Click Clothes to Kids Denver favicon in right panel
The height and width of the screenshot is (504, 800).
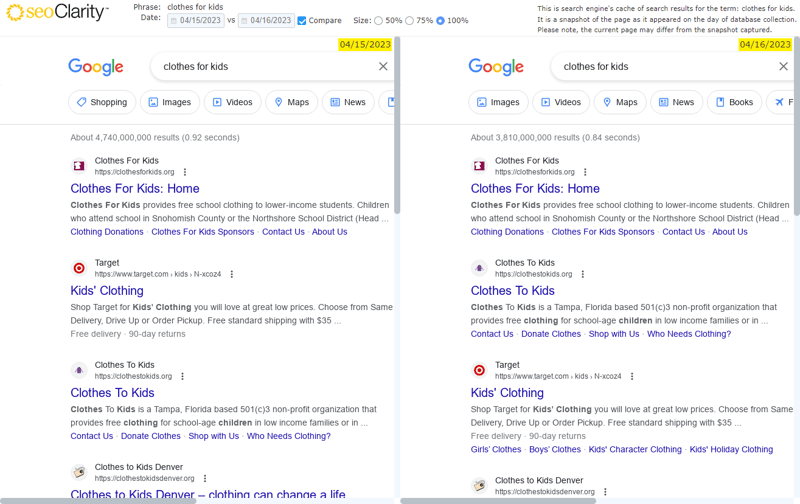(x=479, y=485)
